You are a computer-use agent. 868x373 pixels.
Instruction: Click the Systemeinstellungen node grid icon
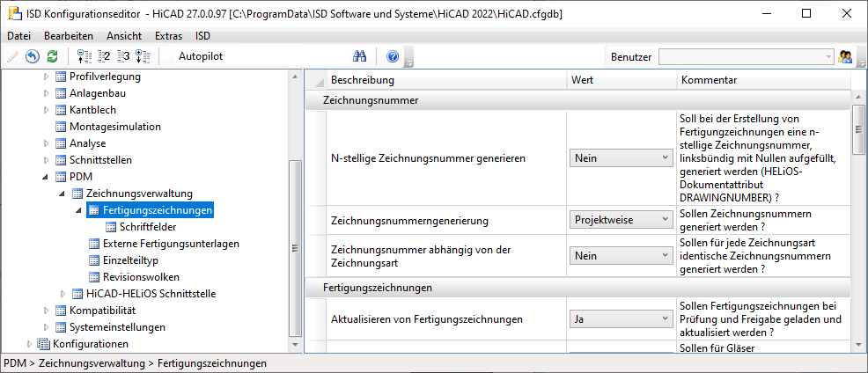click(x=61, y=327)
